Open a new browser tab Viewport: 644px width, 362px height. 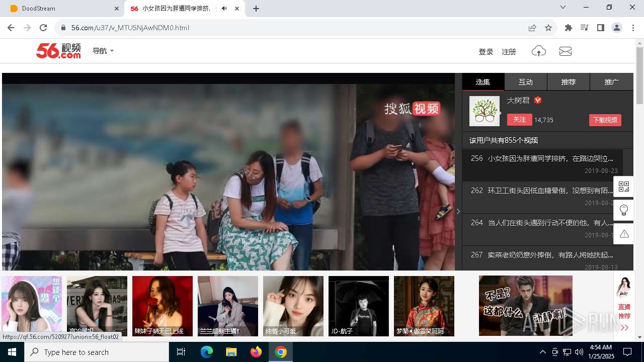pos(256,9)
